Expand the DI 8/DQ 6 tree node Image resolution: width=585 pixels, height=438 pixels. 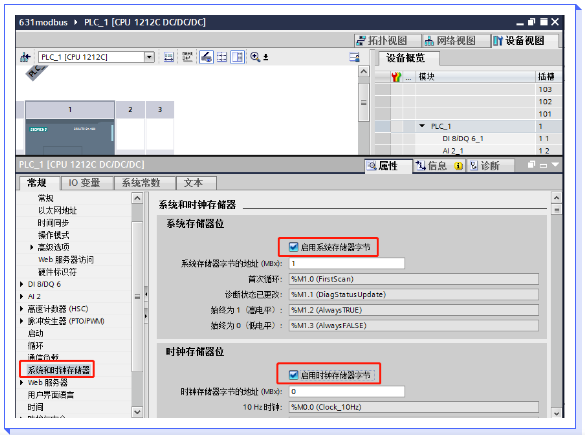click(x=22, y=284)
